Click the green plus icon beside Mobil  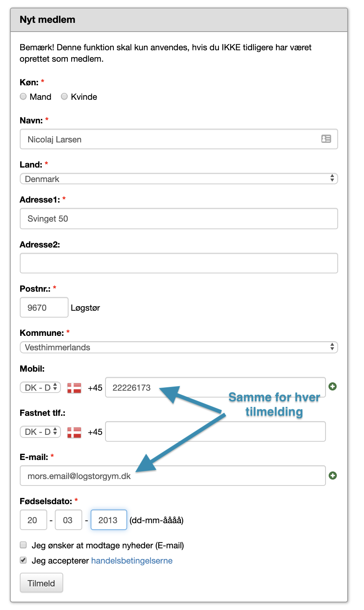pos(332,386)
